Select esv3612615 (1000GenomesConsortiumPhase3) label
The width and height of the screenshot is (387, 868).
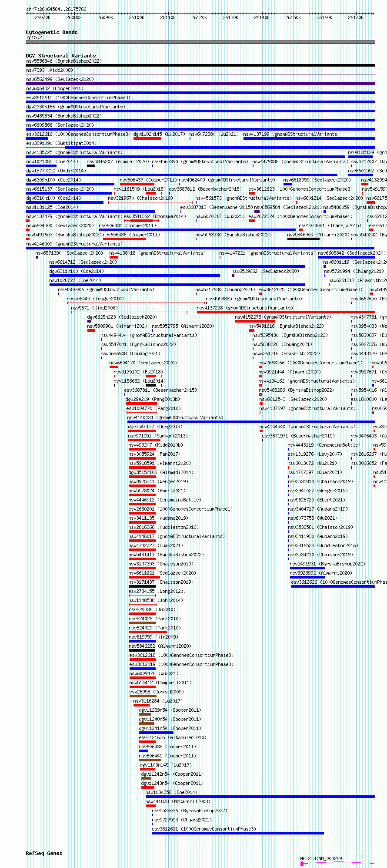[78, 98]
